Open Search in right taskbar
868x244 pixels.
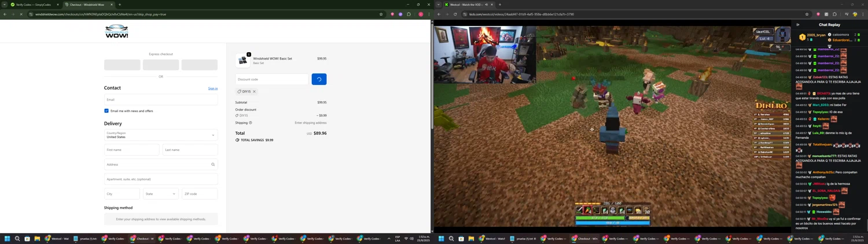(451, 239)
